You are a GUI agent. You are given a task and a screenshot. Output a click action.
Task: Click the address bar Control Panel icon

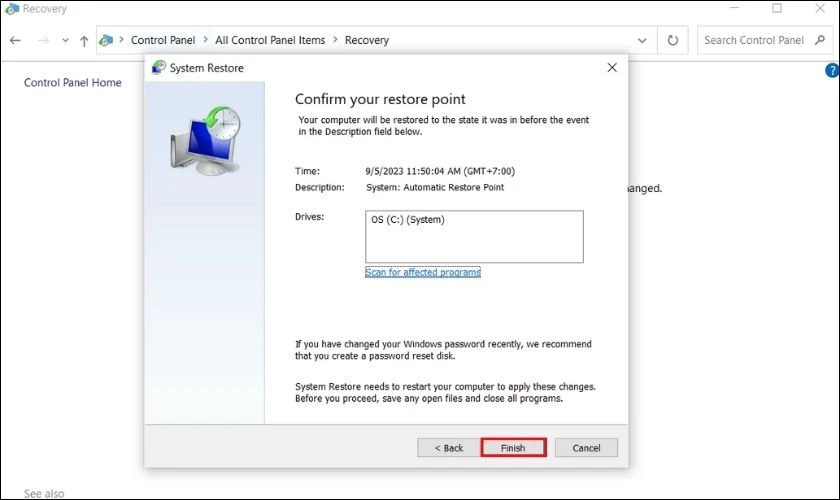[106, 40]
